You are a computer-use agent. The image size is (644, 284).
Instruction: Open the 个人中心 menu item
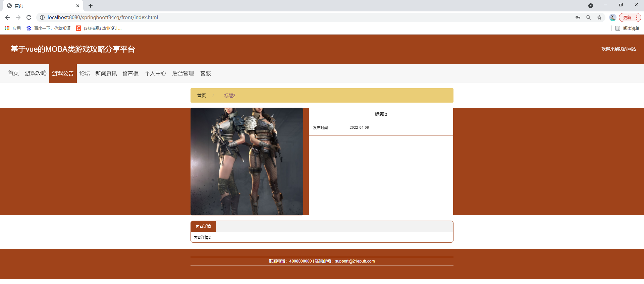point(155,73)
